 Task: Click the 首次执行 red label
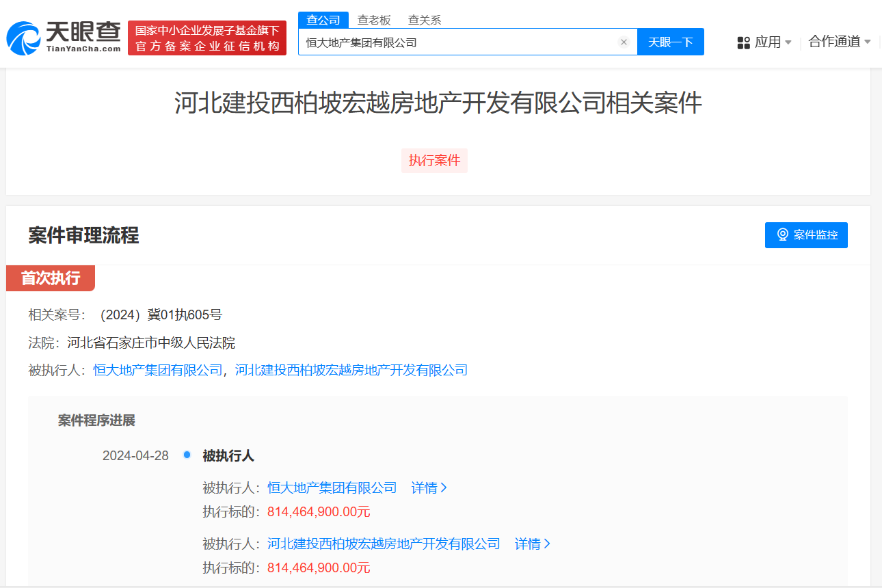51,278
